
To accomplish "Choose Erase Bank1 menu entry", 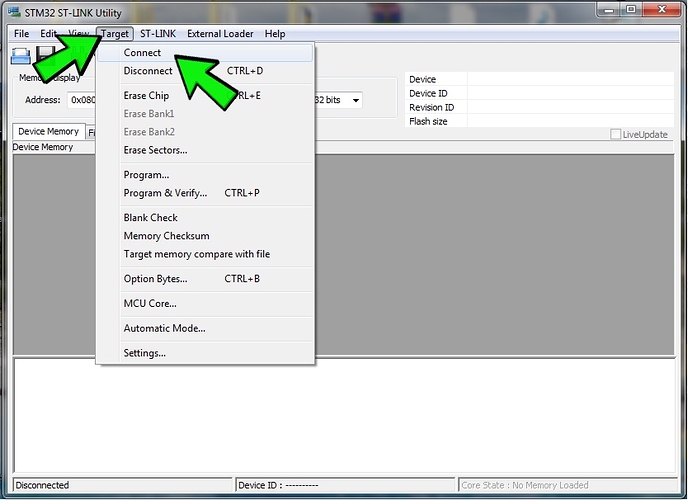I will (205, 114).
